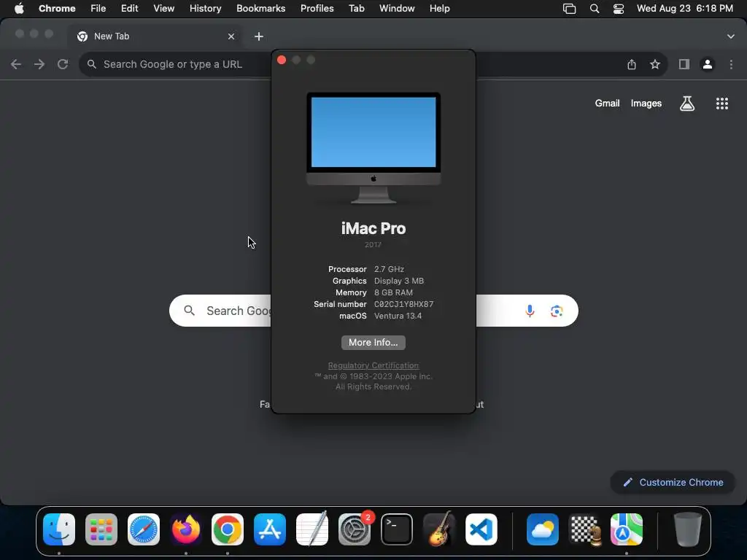The width and height of the screenshot is (747, 560).
Task: Bookmark this tab with star icon
Action: click(x=655, y=64)
